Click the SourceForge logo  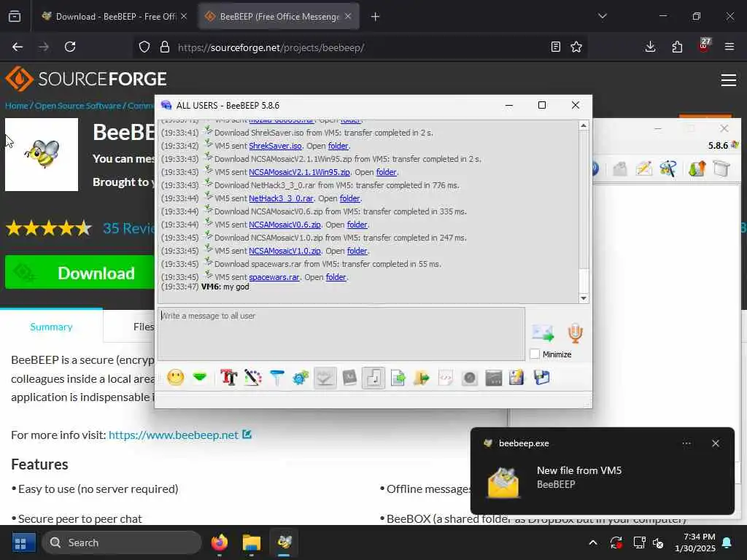[x=86, y=79]
